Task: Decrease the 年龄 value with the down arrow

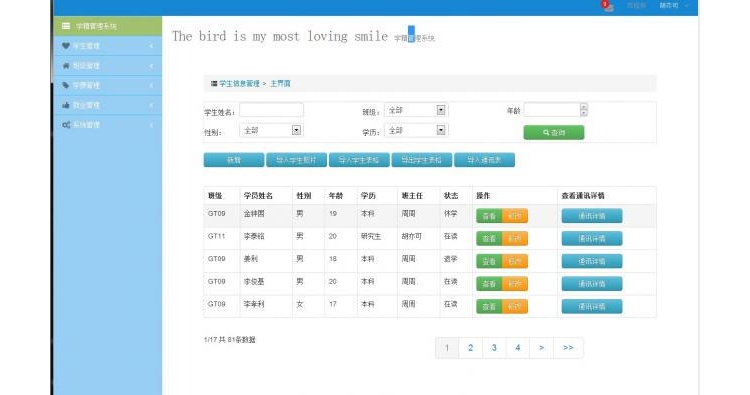Action: 584,113
